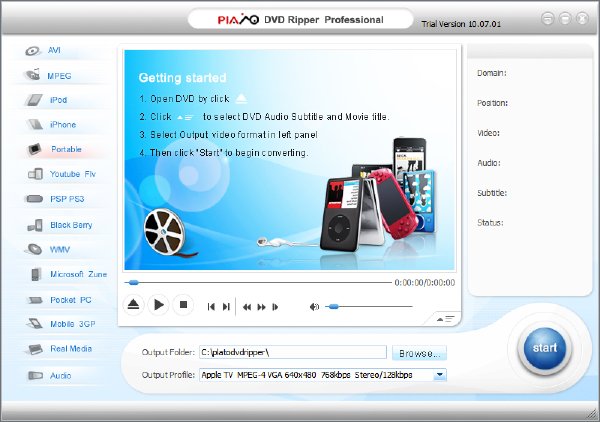Click the Portable player icon
The height and width of the screenshot is (422, 600).
point(34,149)
